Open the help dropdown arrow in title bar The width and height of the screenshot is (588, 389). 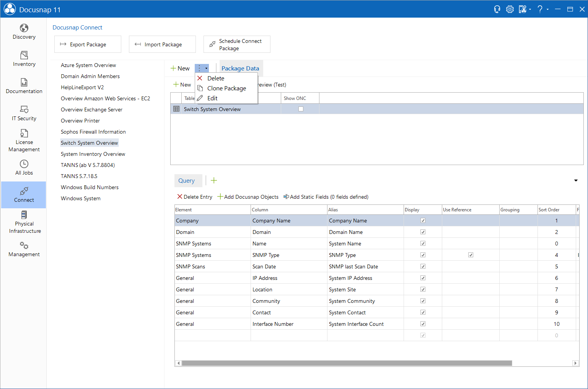tap(547, 10)
